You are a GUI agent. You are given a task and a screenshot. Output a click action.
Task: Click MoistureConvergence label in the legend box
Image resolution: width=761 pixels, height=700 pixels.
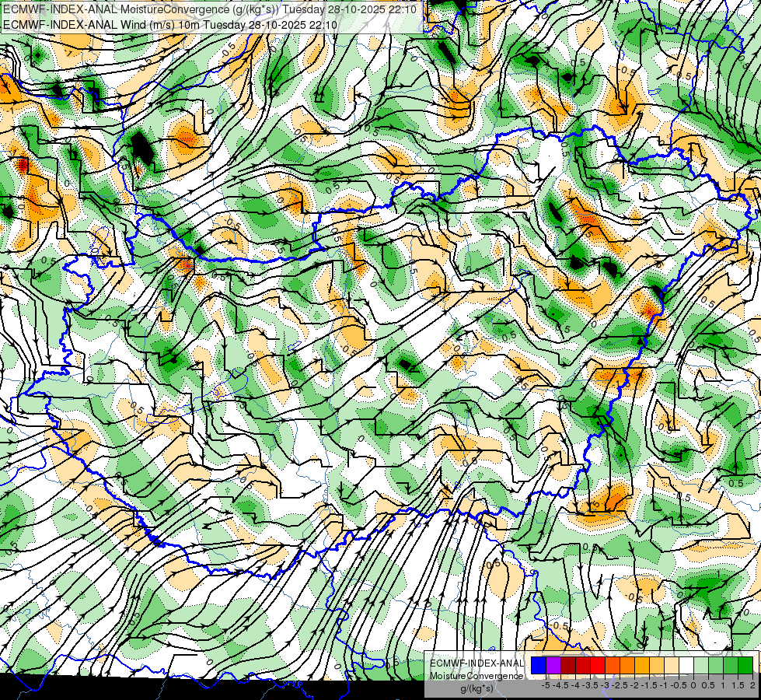[476, 676]
